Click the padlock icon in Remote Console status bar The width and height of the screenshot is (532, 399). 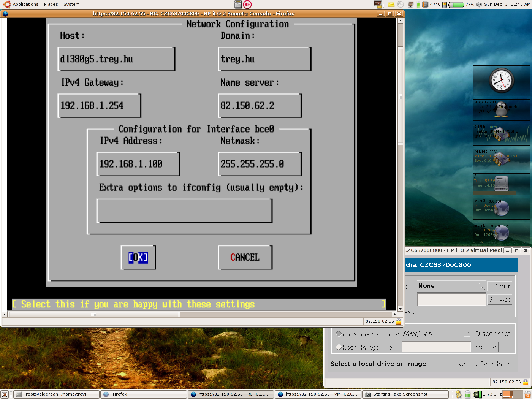click(399, 321)
